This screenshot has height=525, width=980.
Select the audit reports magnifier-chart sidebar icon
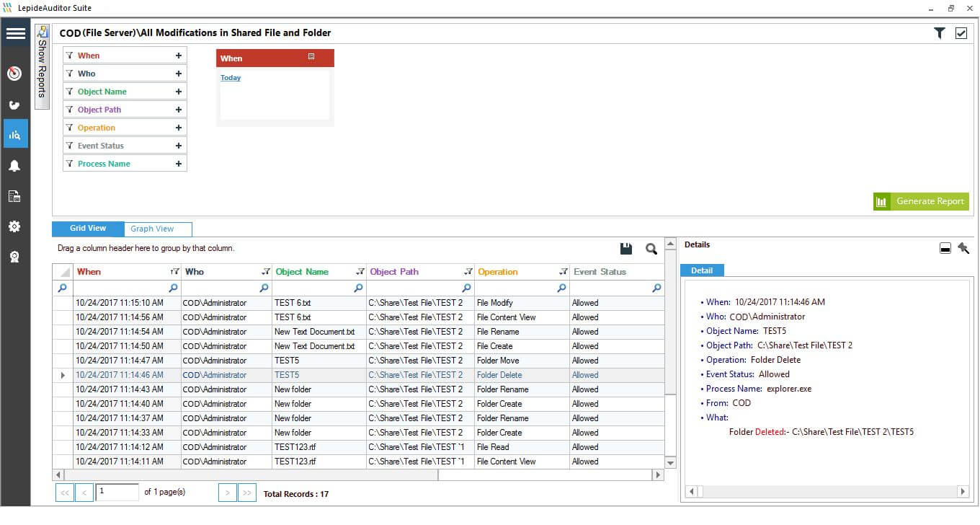[14, 134]
